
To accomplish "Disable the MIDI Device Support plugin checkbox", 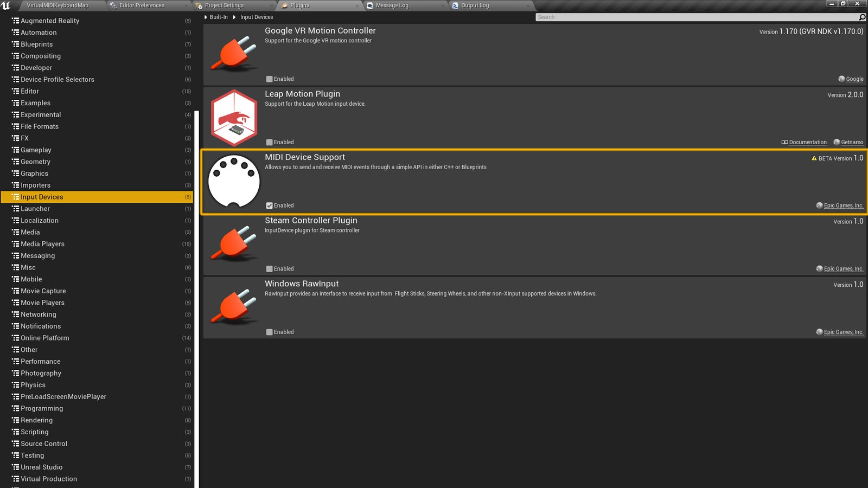I will (270, 206).
